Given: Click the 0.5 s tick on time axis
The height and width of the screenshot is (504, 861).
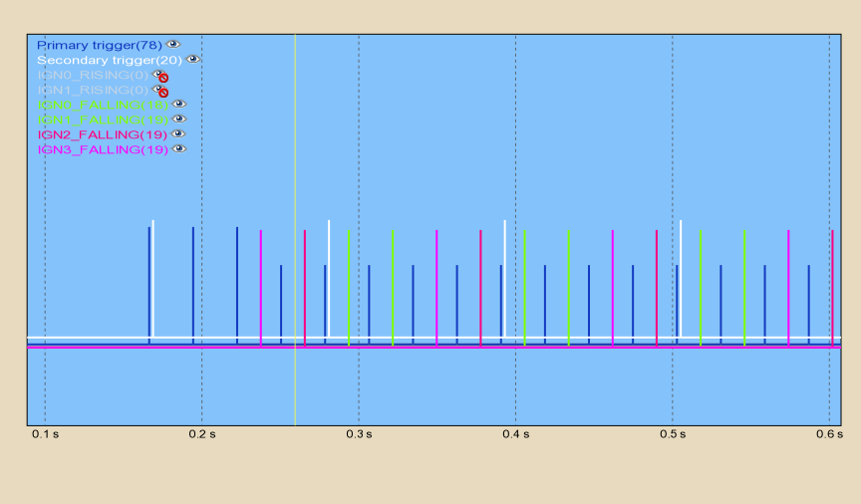Looking at the screenshot, I should tap(672, 434).
